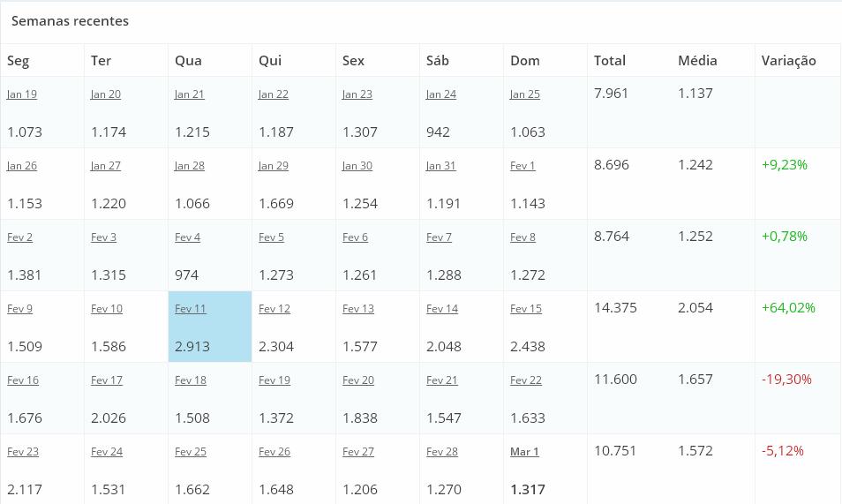Image resolution: width=842 pixels, height=504 pixels.
Task: Click the +64,02% variation value
Action: coord(788,308)
